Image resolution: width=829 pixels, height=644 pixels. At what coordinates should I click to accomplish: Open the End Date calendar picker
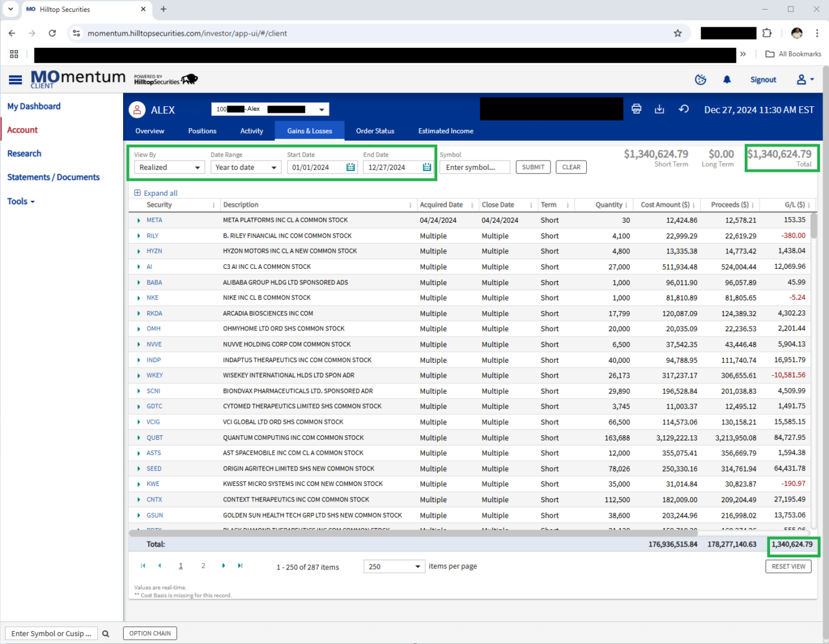pyautogui.click(x=427, y=167)
